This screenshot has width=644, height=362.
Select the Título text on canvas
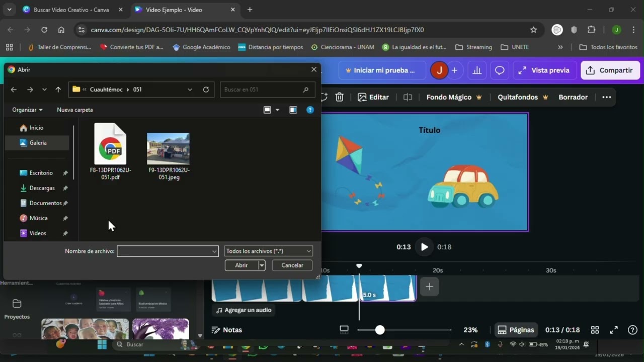pyautogui.click(x=429, y=130)
